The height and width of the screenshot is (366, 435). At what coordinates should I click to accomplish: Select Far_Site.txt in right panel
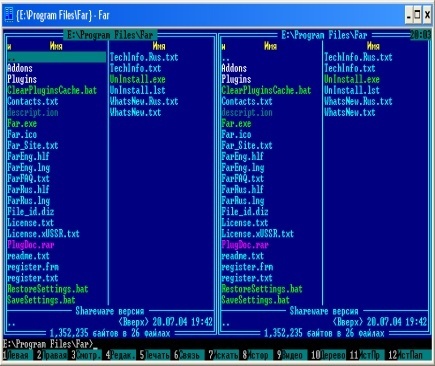point(247,145)
